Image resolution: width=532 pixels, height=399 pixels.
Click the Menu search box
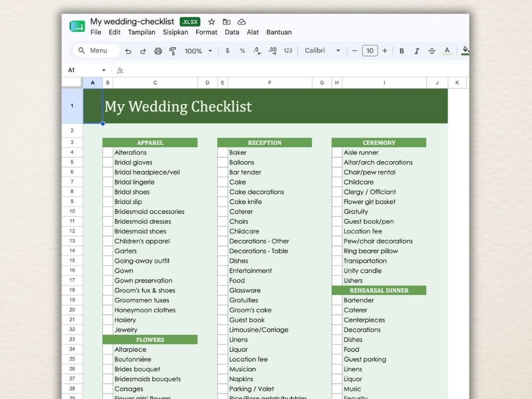pyautogui.click(x=97, y=51)
